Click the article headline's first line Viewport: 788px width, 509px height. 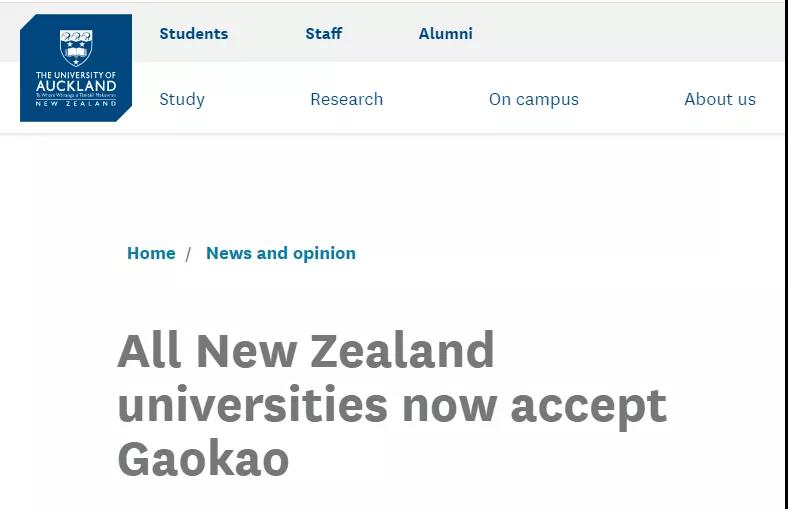point(306,350)
